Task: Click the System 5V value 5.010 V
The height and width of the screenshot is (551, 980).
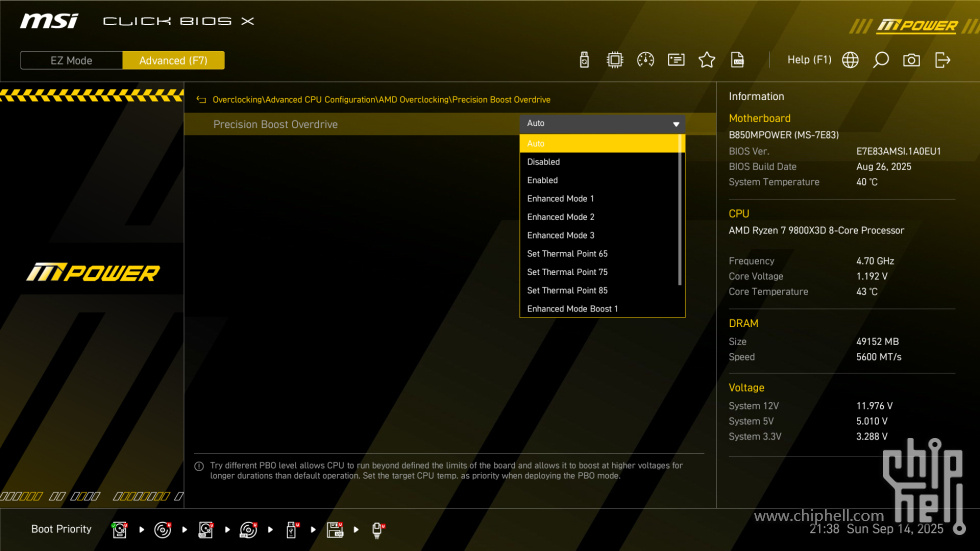Action: click(872, 422)
